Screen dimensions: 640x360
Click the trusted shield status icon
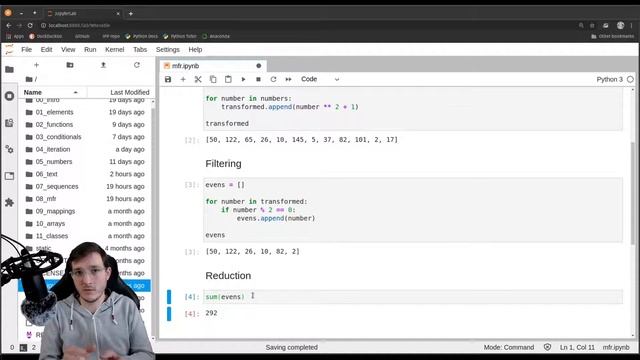click(x=547, y=347)
